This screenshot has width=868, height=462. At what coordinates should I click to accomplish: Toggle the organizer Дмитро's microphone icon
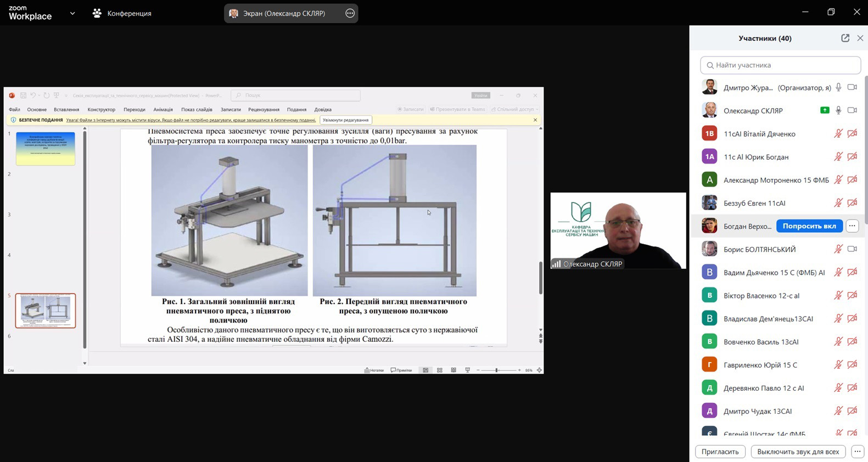pos(838,87)
